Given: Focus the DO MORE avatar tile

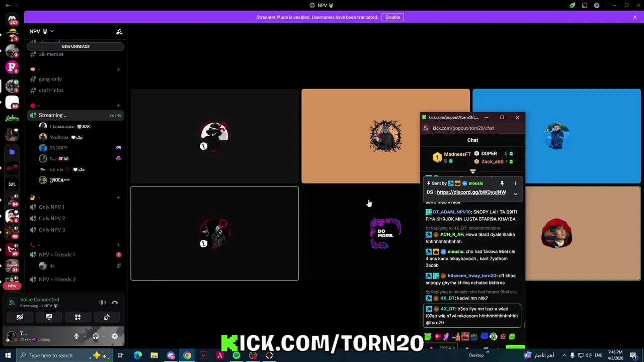Looking at the screenshot, I should [x=385, y=233].
